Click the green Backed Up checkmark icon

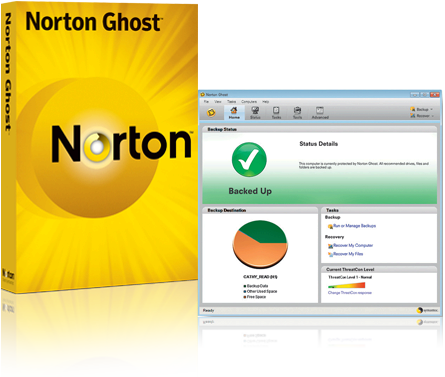coord(249,159)
